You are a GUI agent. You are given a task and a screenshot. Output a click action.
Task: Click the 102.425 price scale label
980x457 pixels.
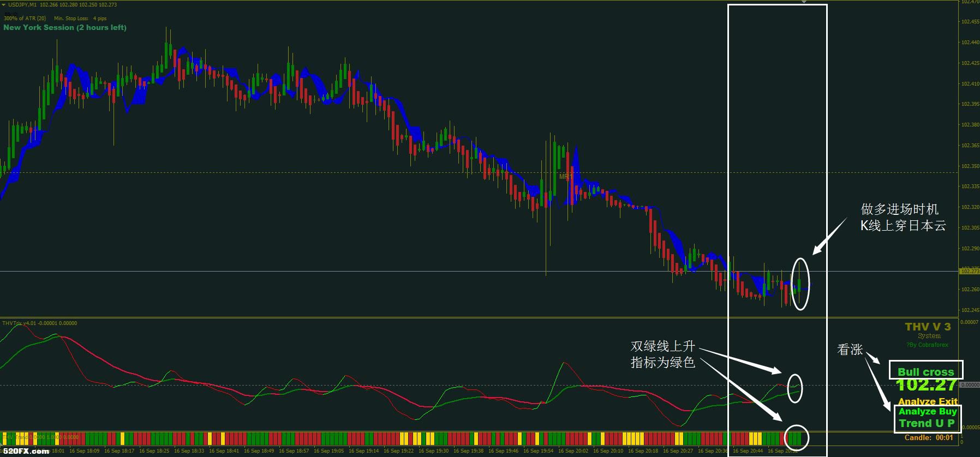pyautogui.click(x=969, y=63)
